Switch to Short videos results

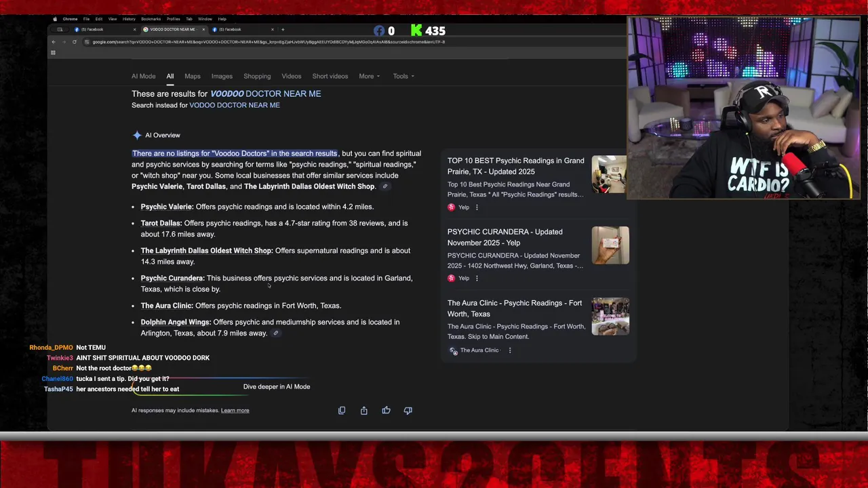click(330, 76)
